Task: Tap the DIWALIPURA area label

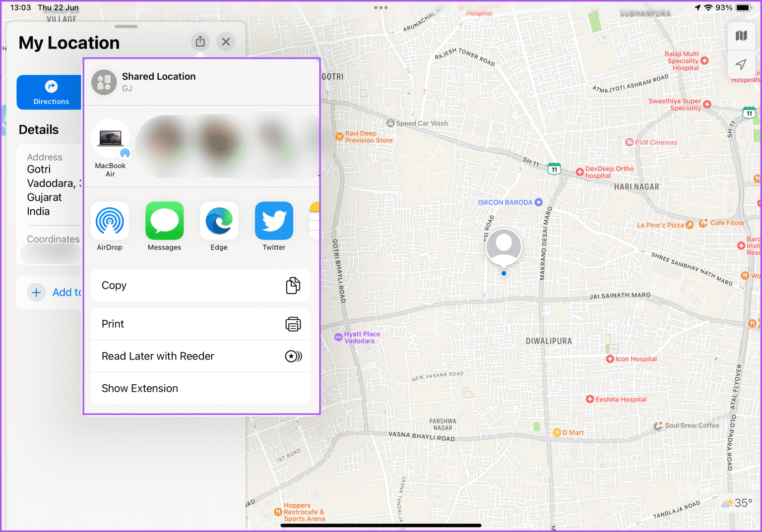Action: (x=549, y=341)
